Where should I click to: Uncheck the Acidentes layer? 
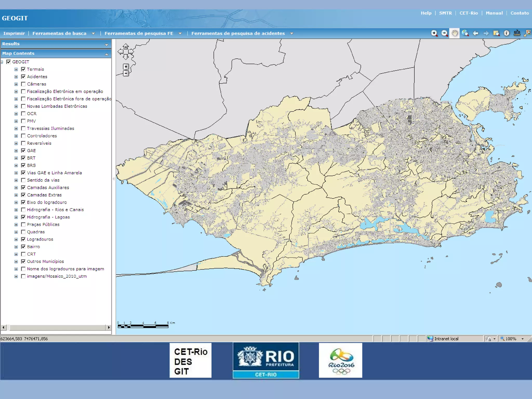click(x=23, y=77)
